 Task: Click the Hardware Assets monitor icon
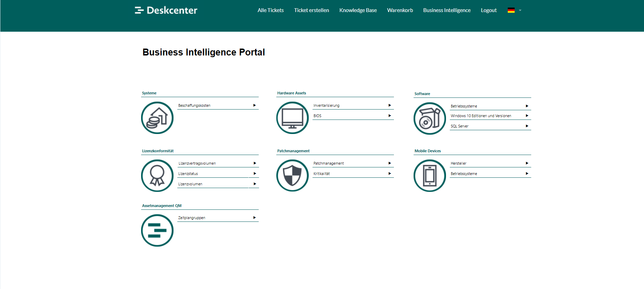293,118
